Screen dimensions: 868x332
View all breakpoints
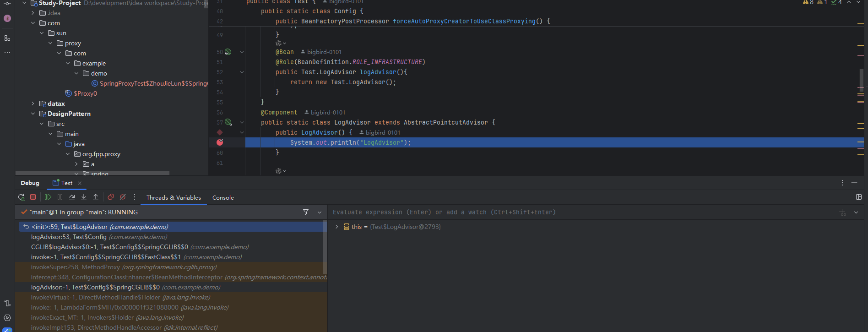(x=111, y=197)
